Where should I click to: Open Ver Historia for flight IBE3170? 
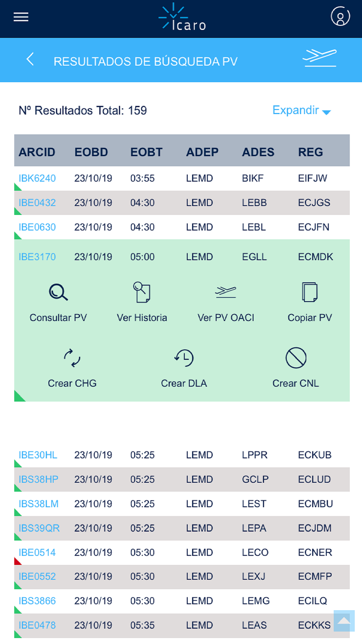142,292
